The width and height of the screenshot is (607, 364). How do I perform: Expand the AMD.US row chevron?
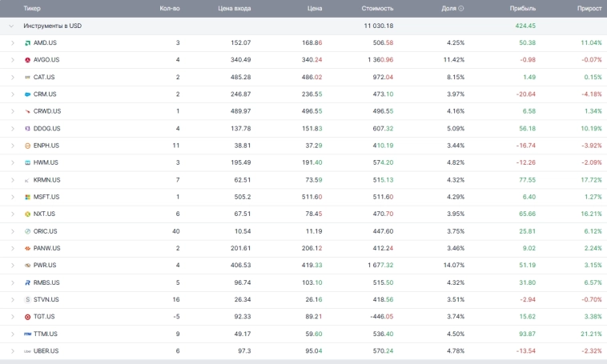[13, 42]
